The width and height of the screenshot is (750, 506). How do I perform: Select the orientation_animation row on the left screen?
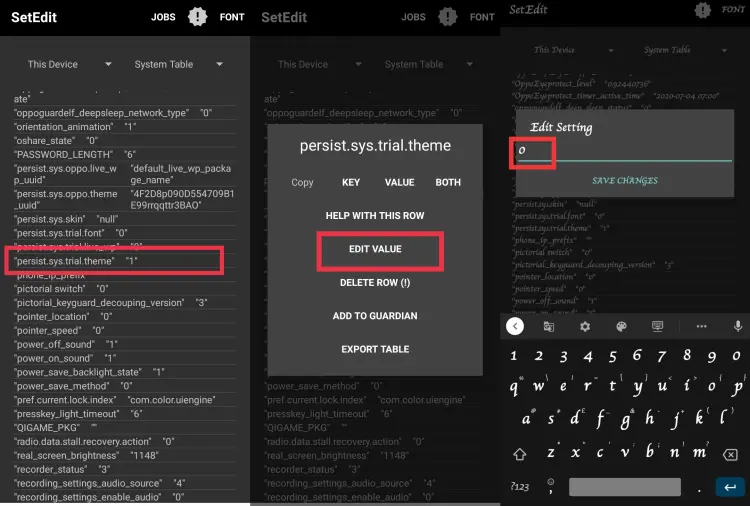click(x=124, y=127)
